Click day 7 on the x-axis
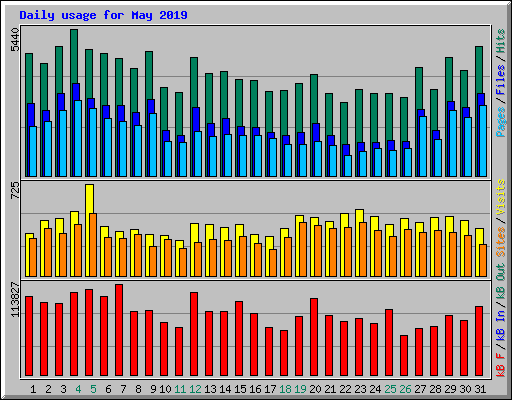 [123, 389]
